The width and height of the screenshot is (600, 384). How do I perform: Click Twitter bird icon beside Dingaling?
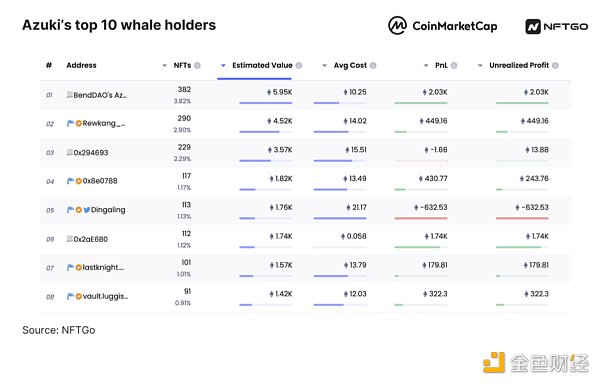click(x=87, y=210)
